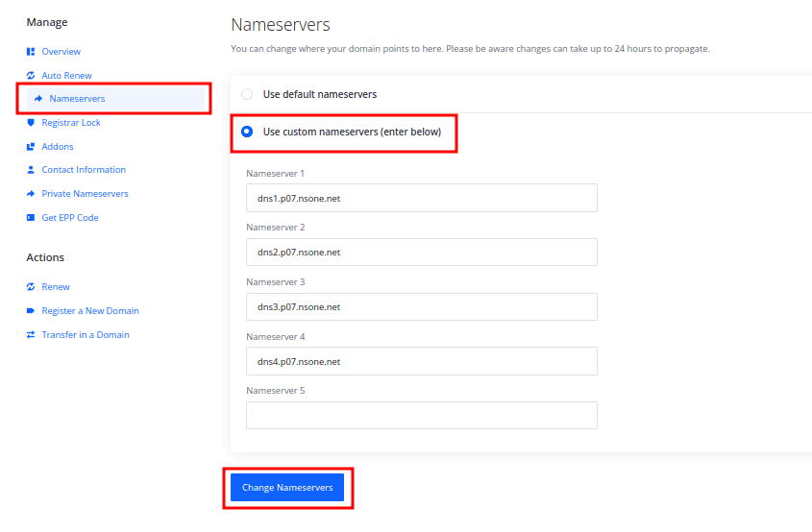Click the Auto Renew refresh icon
Screen dimensions: 812x532
[31, 75]
